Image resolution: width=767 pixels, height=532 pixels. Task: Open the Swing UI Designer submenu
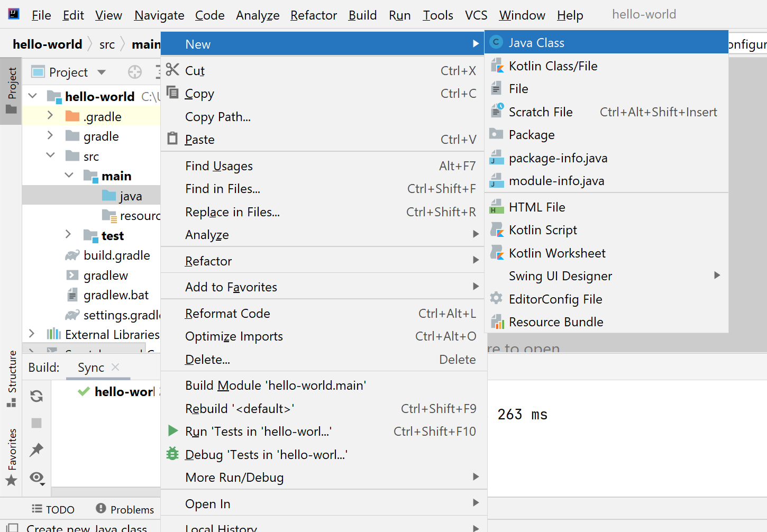[x=606, y=276]
